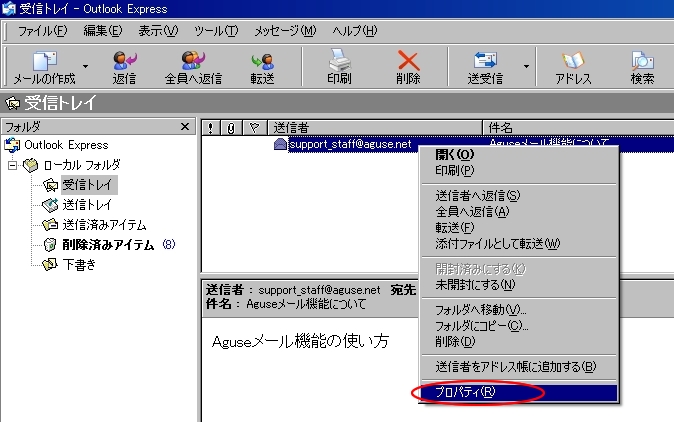Click the preview pane sender support_staff@aguse.net

(x=319, y=290)
